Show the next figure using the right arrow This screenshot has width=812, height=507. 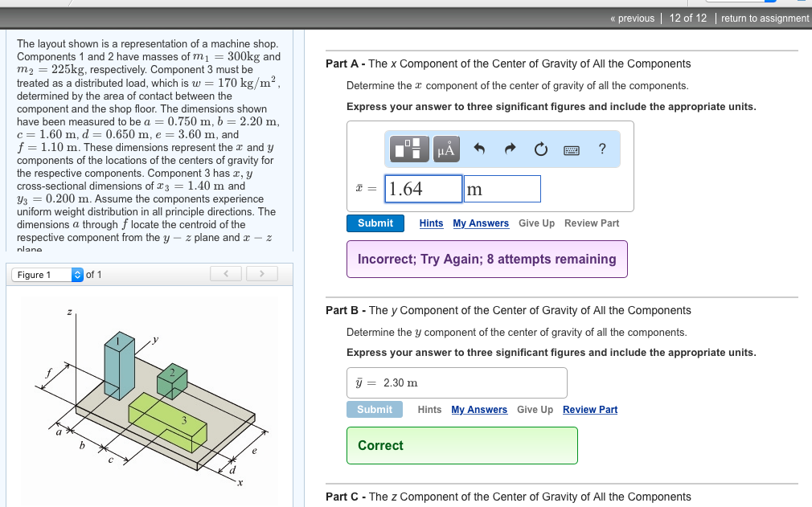click(x=262, y=274)
